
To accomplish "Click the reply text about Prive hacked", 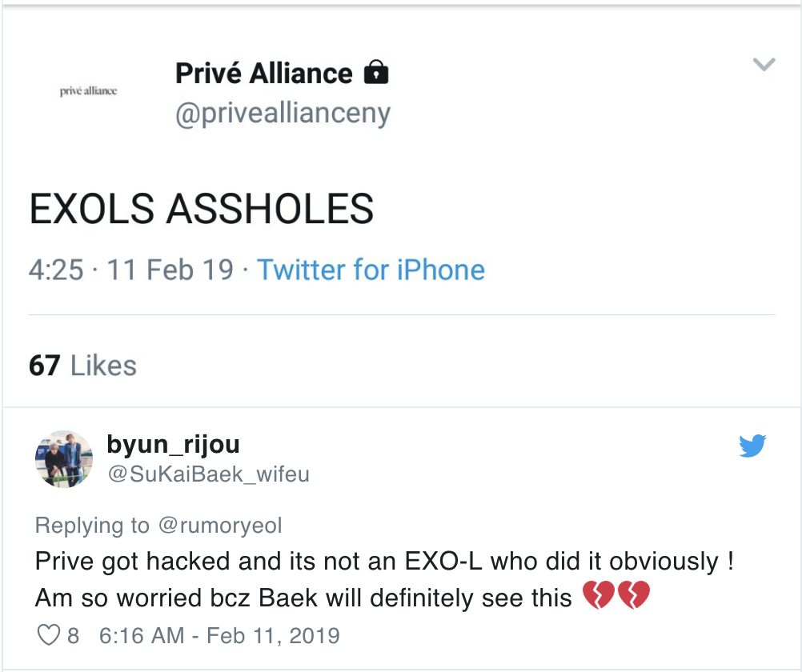I will click(384, 561).
